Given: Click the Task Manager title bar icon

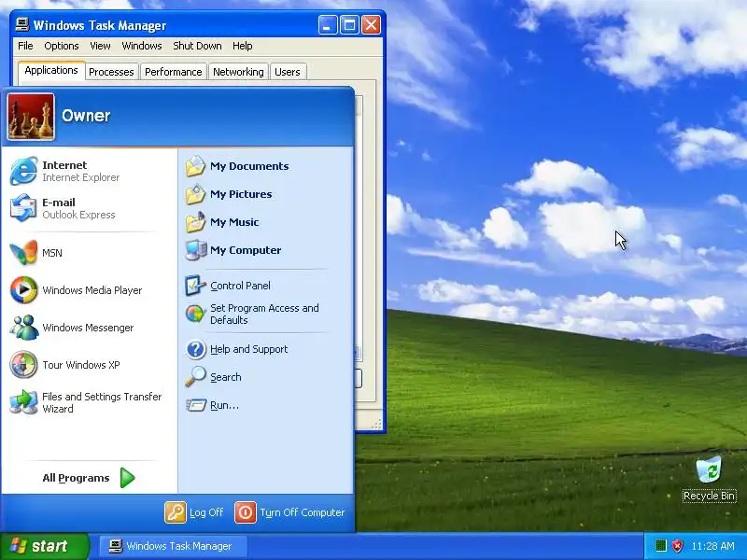Looking at the screenshot, I should pyautogui.click(x=21, y=25).
